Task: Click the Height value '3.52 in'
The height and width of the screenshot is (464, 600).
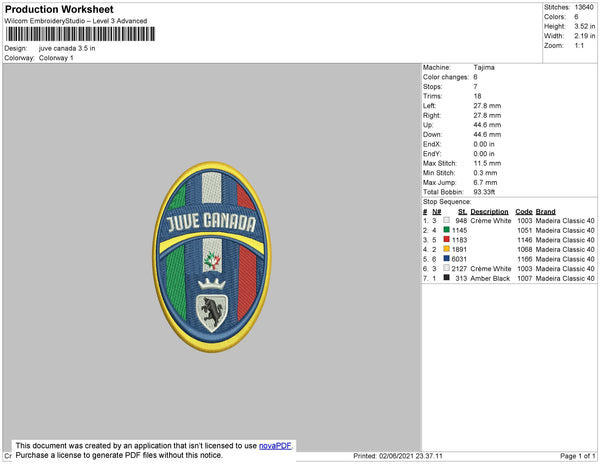Action: (x=585, y=26)
